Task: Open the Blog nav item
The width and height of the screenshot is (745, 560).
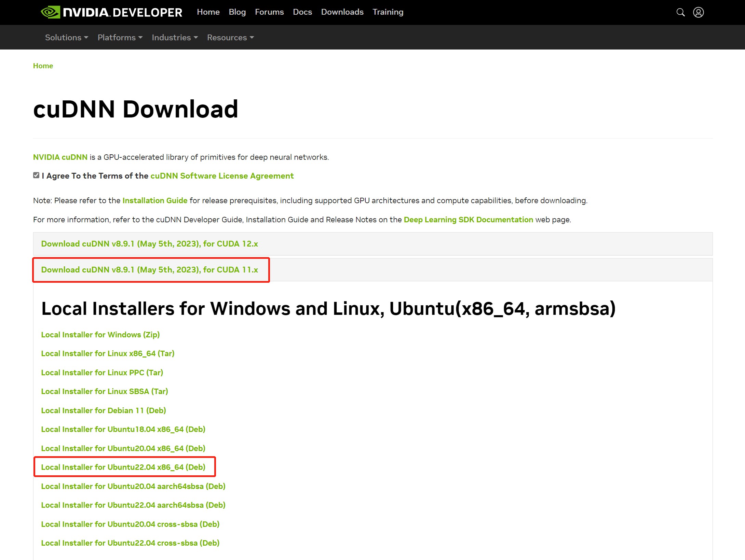Action: pyautogui.click(x=237, y=12)
